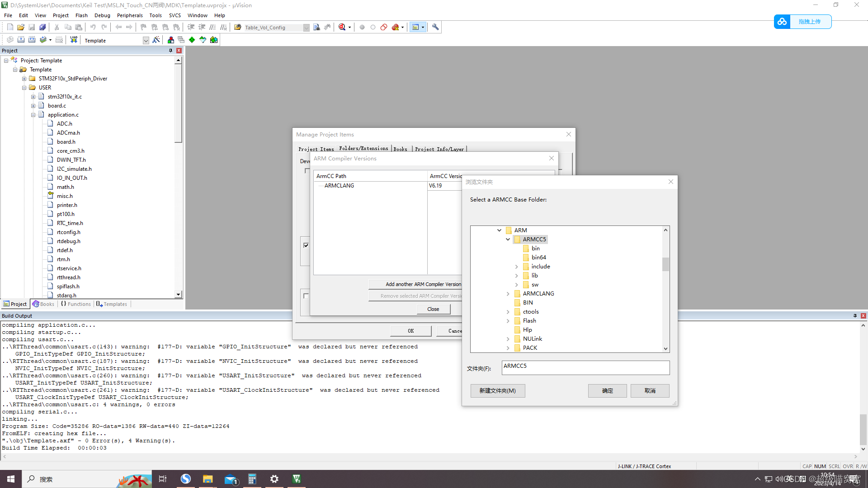
Task: Open the Template target dropdown
Action: coord(146,40)
